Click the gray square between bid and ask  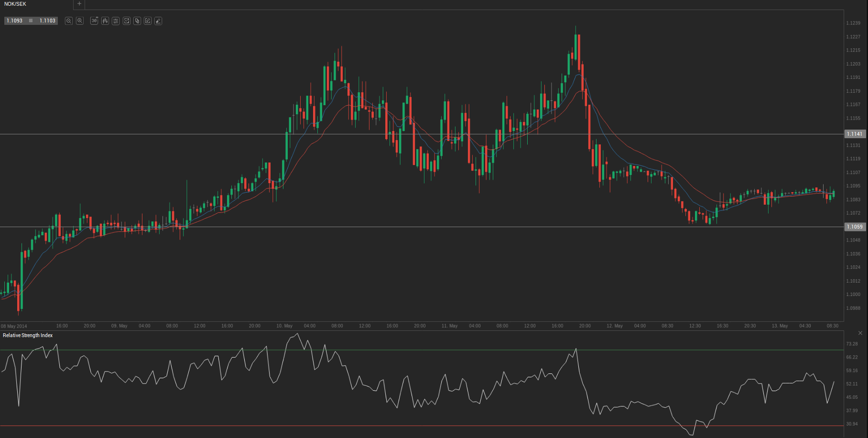pyautogui.click(x=31, y=21)
